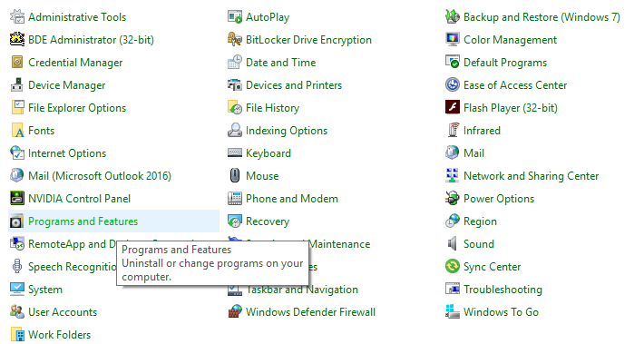The height and width of the screenshot is (344, 644).
Task: Click the Windows To Go icon
Action: [453, 311]
